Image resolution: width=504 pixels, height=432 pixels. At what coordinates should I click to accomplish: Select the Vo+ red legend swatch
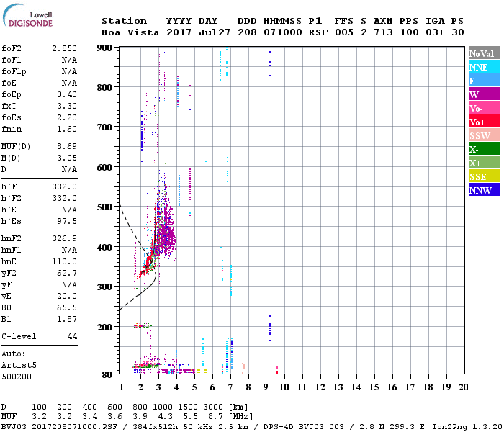click(484, 122)
